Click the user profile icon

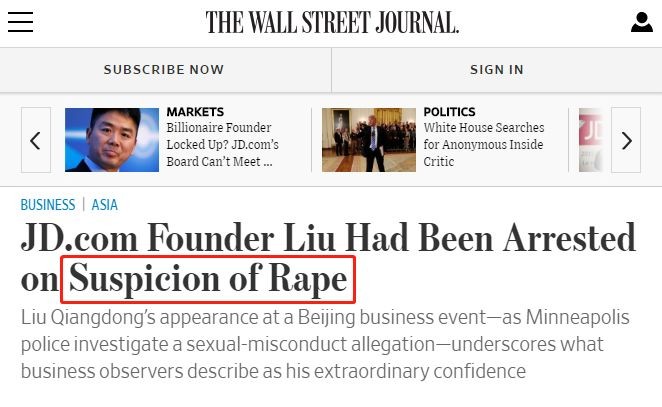click(641, 22)
